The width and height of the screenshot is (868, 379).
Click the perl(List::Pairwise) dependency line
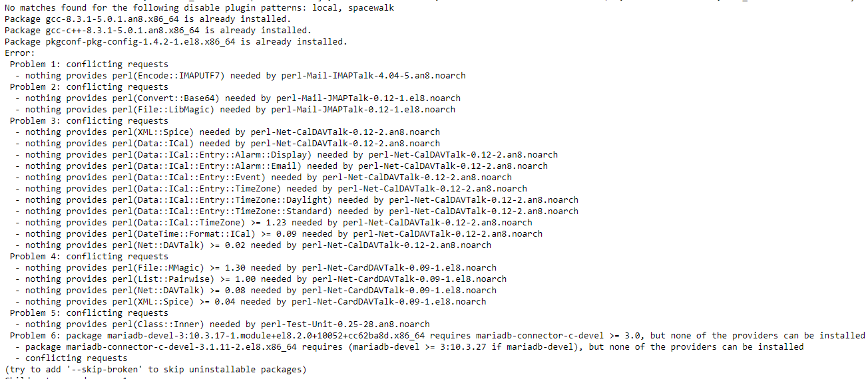261,279
